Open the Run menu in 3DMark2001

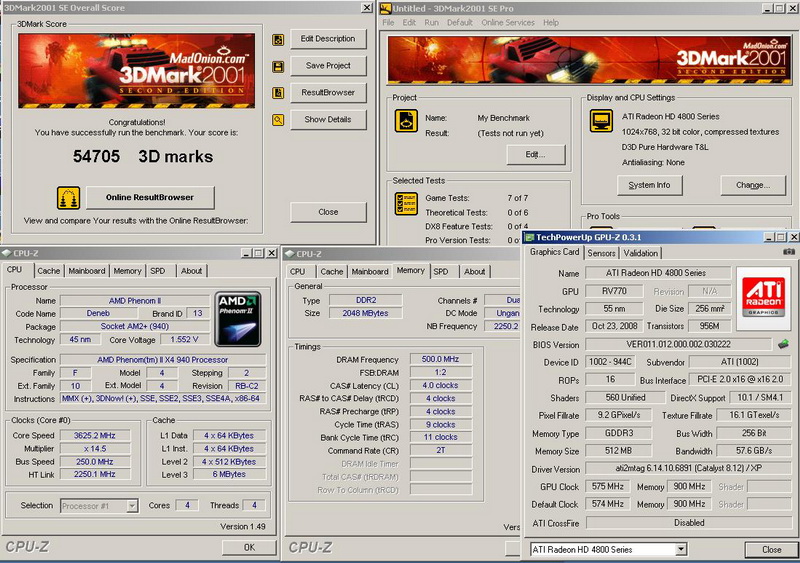(x=431, y=22)
